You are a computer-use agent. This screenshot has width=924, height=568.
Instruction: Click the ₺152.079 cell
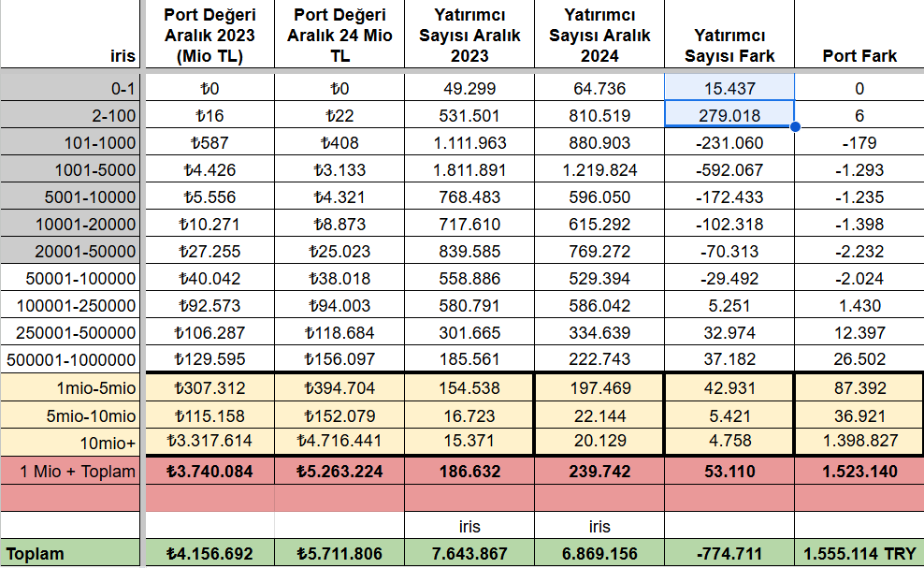click(339, 415)
